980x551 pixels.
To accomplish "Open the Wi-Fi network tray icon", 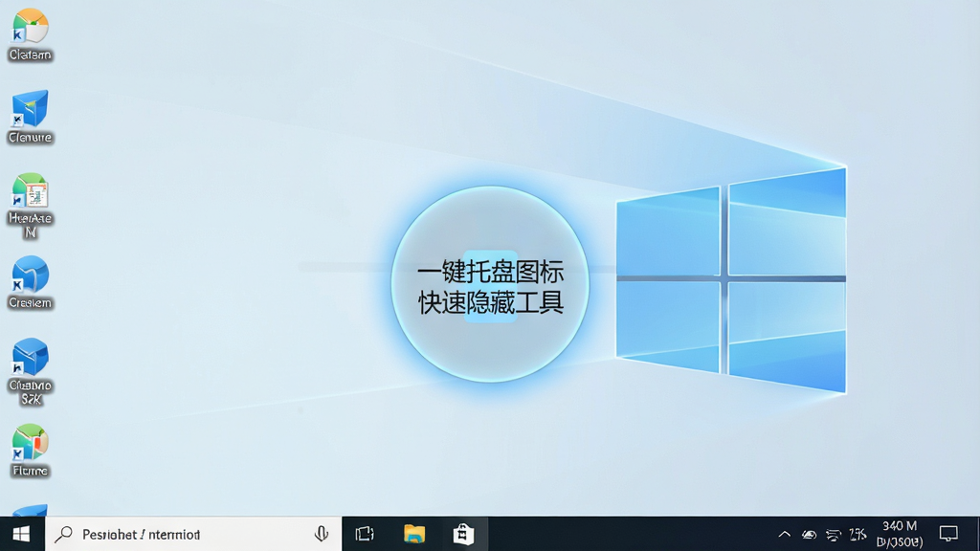I will point(834,535).
